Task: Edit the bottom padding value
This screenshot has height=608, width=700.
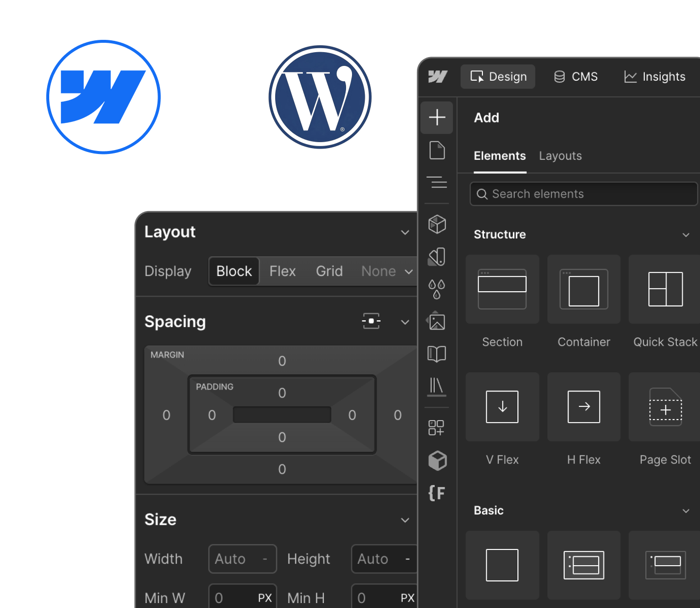Action: pos(282,437)
